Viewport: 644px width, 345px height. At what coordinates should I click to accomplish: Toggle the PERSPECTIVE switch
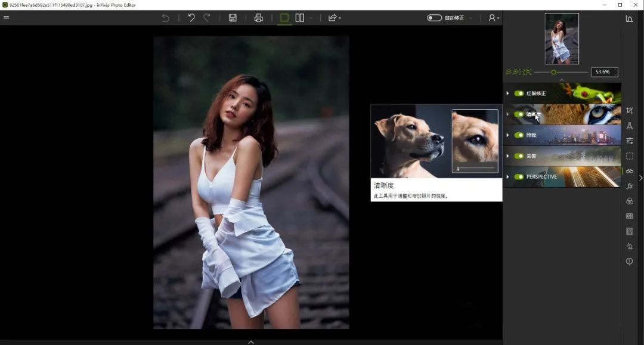coord(519,177)
